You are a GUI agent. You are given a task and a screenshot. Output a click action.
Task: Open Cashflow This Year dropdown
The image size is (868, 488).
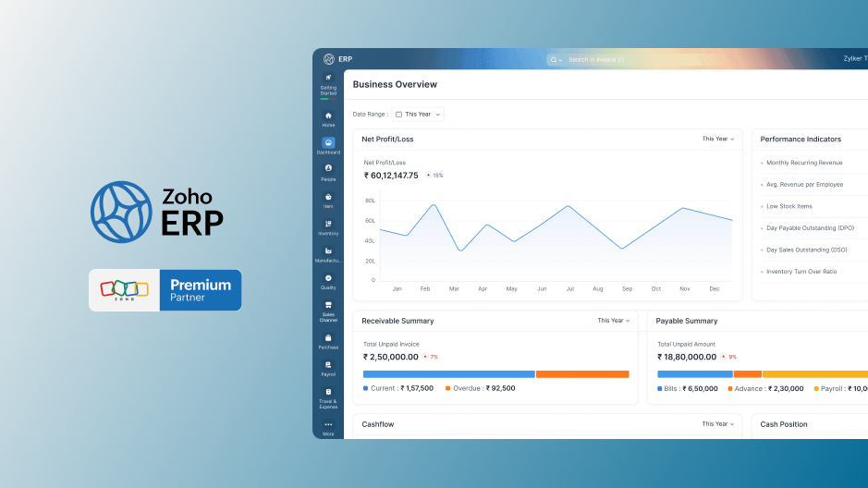coord(718,424)
